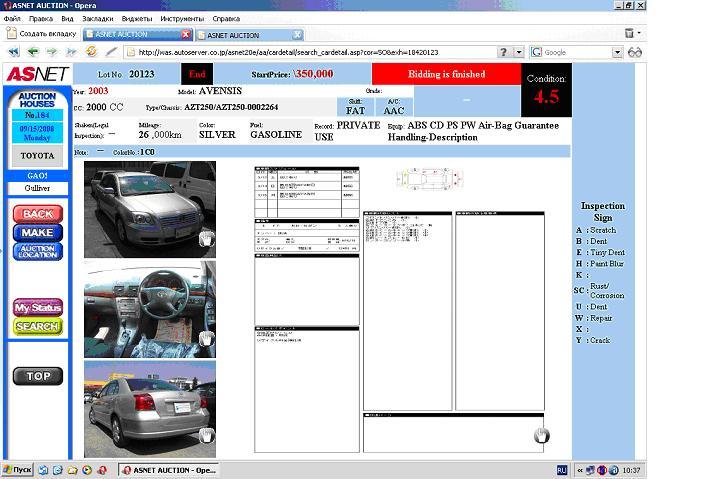Open the Справка menu
This screenshot has height=479, width=720.
click(226, 19)
